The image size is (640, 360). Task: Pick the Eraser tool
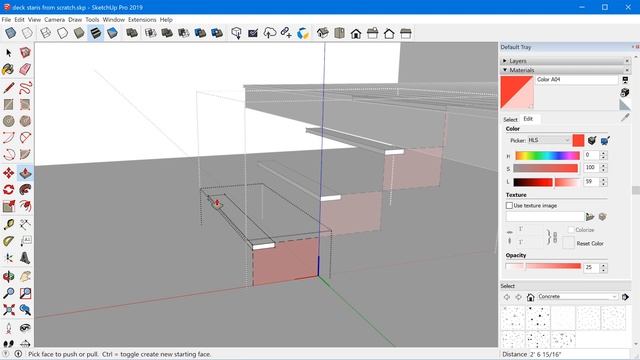(x=25, y=69)
